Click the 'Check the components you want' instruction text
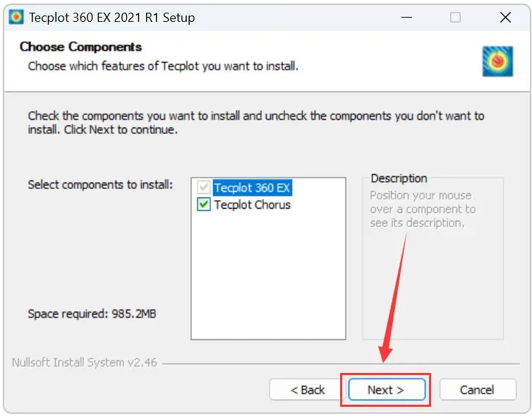The width and height of the screenshot is (532, 416). [256, 123]
